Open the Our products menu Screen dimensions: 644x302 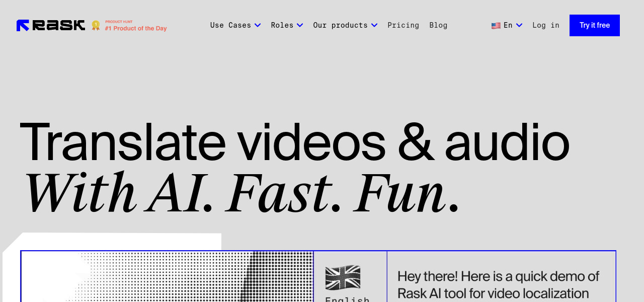[x=340, y=25]
